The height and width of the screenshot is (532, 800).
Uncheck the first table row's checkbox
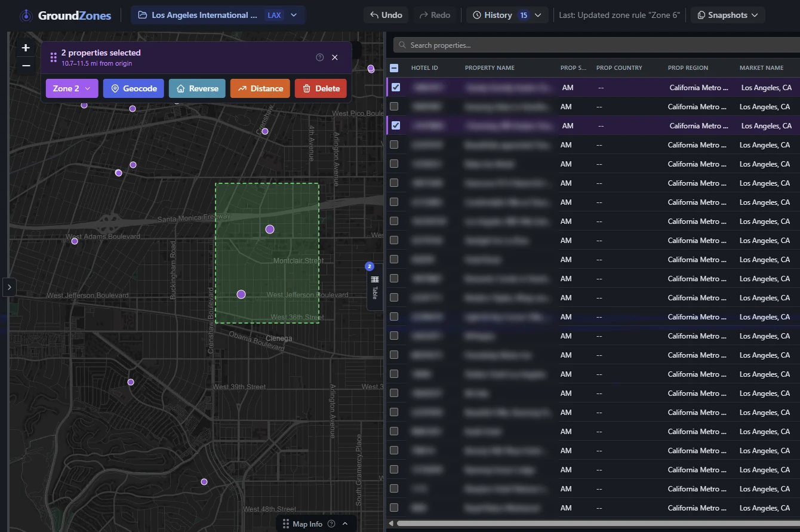[395, 88]
